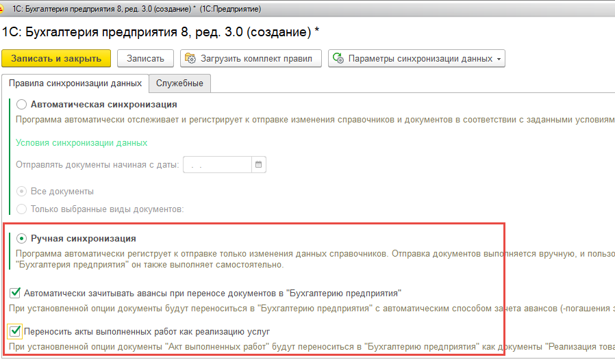Switch to the Служебные tab
The image size is (615, 364).
pyautogui.click(x=179, y=83)
